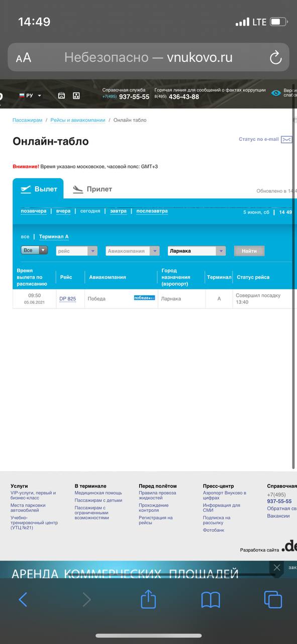Click the print version icon in header
The width and height of the screenshot is (297, 644).
coord(61,96)
